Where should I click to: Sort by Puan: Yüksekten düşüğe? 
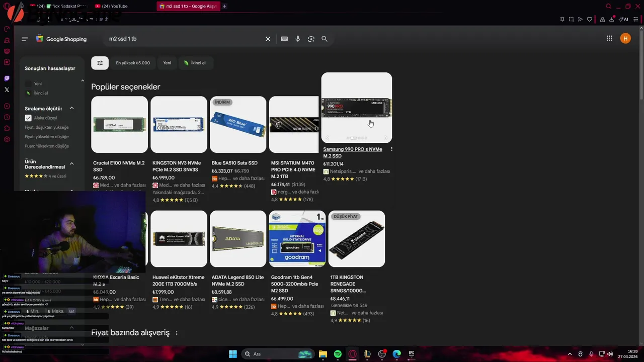click(47, 146)
